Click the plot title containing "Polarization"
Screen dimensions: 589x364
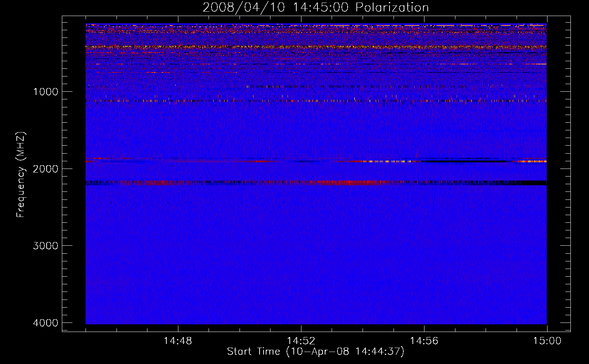click(x=316, y=8)
